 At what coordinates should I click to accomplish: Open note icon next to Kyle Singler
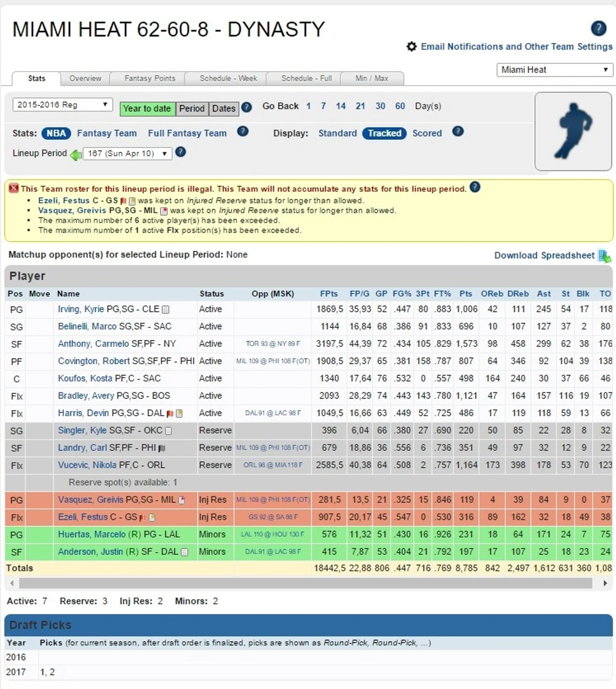tap(168, 431)
